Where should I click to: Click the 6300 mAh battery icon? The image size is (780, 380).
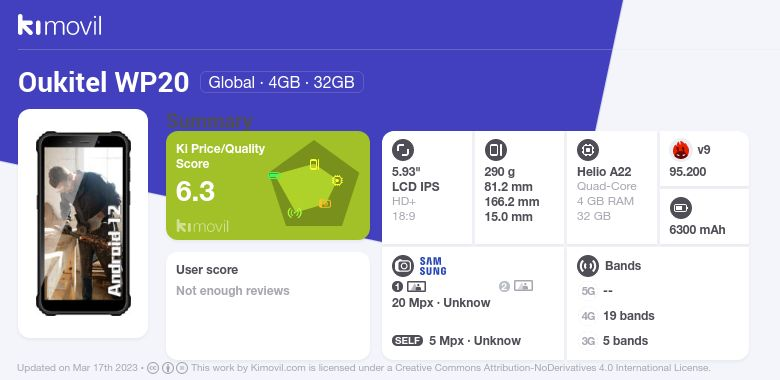(x=681, y=208)
